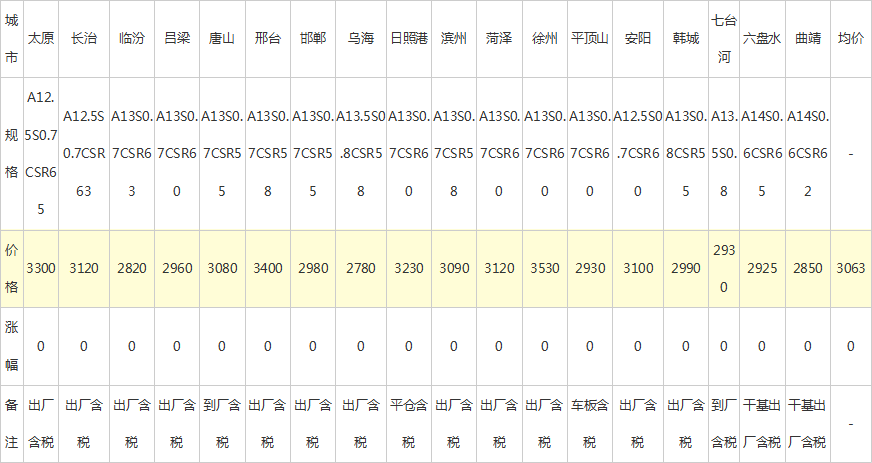Viewport: 872px width, 463px height.
Task: Click the 平仓含税 remark under 日照港
Action: 409,423
